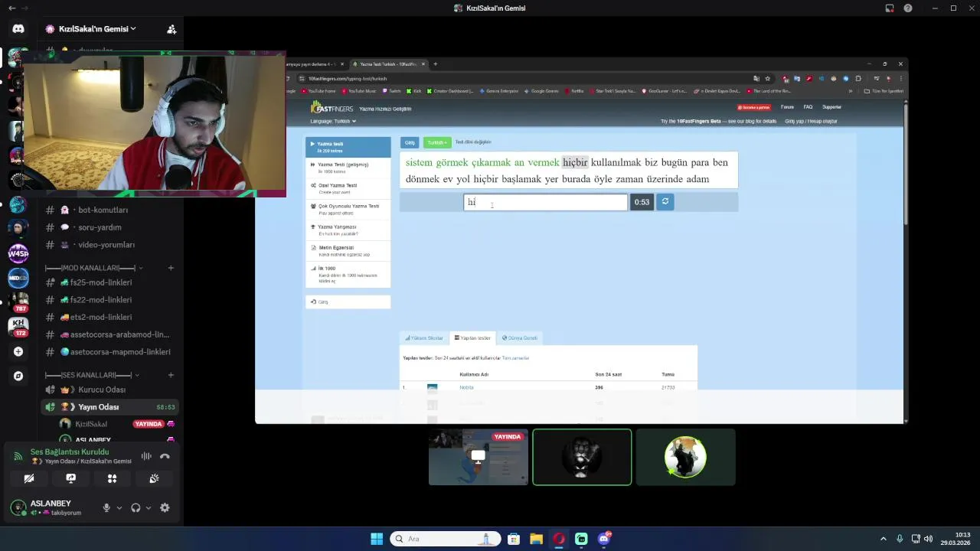This screenshot has height=551, width=980.
Task: Open File Explorer from taskbar
Action: point(536,539)
